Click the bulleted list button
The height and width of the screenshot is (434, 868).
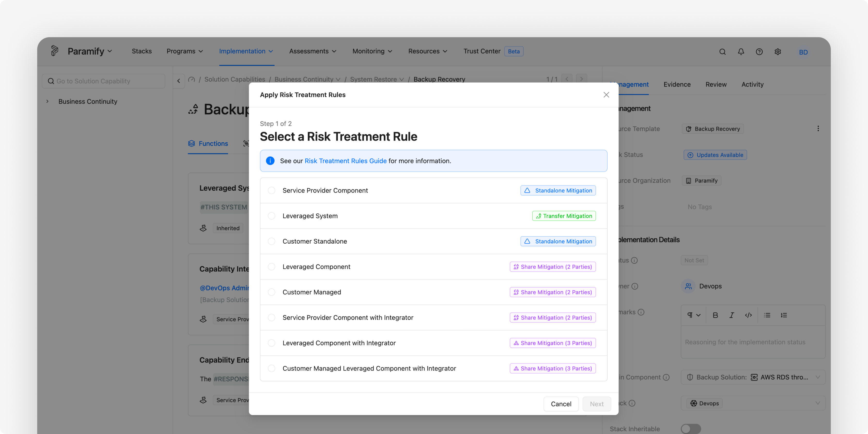click(x=767, y=315)
